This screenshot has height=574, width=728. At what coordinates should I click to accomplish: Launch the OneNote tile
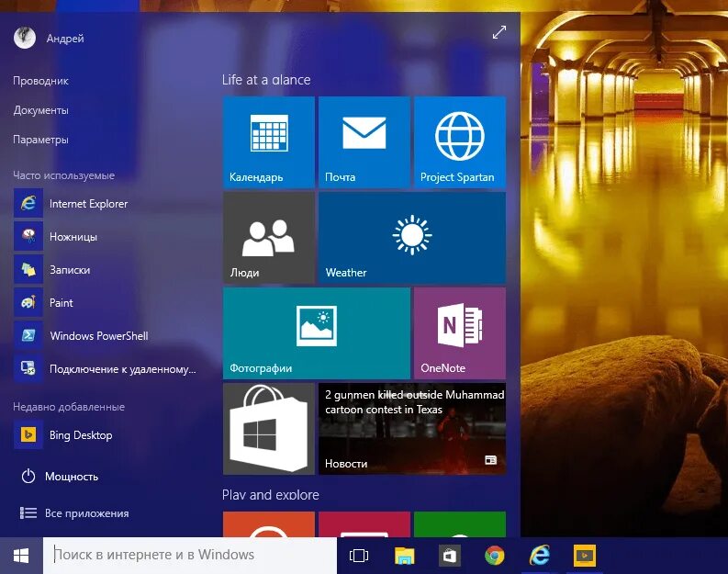(460, 333)
